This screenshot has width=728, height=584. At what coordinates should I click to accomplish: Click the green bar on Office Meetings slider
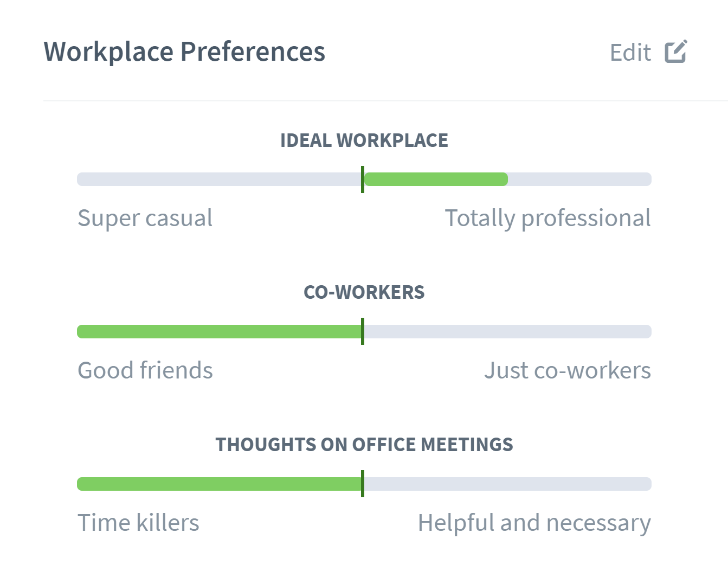217,484
